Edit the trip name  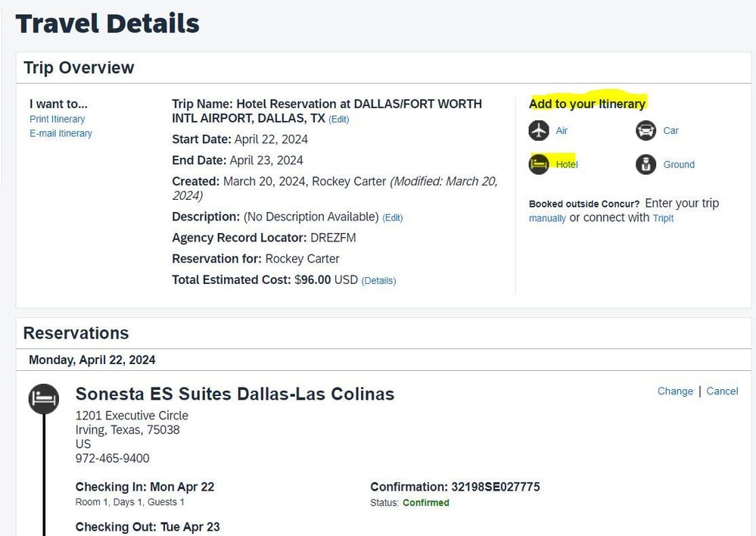[x=338, y=119]
